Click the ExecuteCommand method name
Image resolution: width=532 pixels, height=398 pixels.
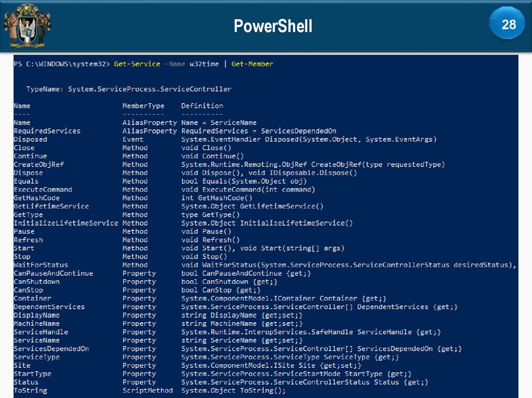point(43,189)
